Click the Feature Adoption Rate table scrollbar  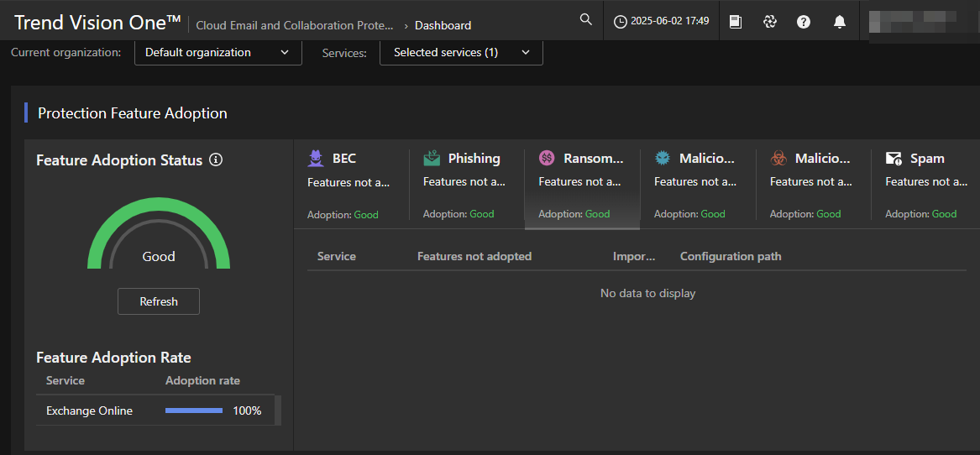click(x=278, y=411)
